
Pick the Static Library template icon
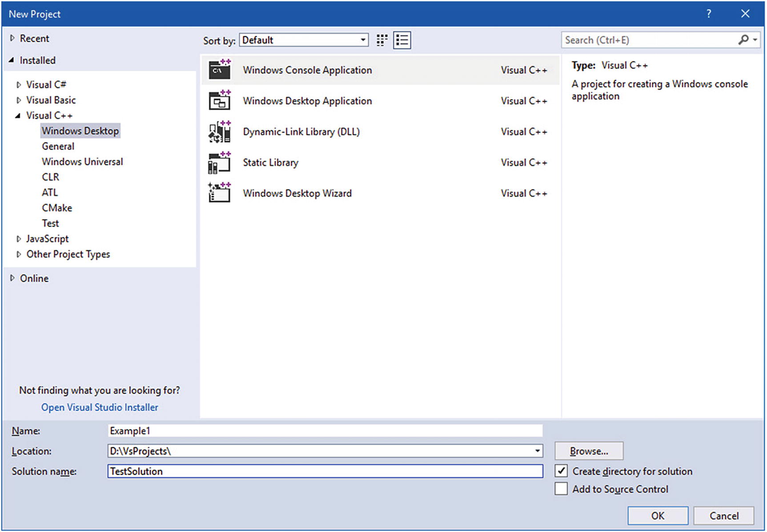coord(219,163)
